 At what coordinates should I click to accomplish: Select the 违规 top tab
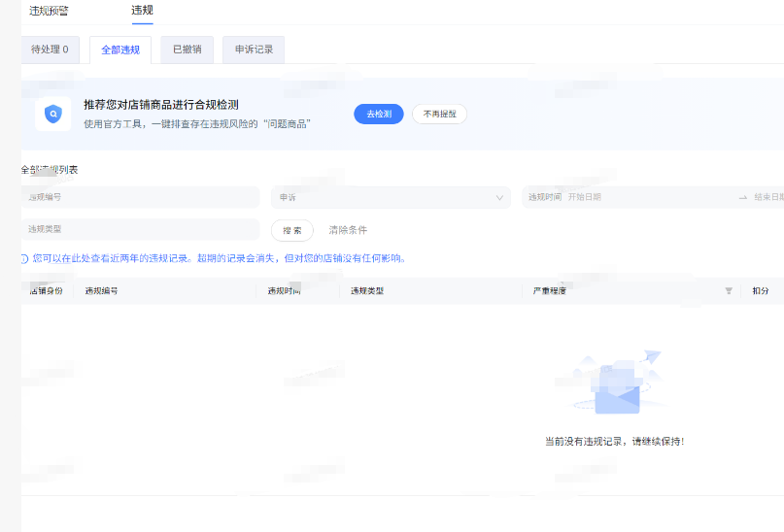coord(142,11)
